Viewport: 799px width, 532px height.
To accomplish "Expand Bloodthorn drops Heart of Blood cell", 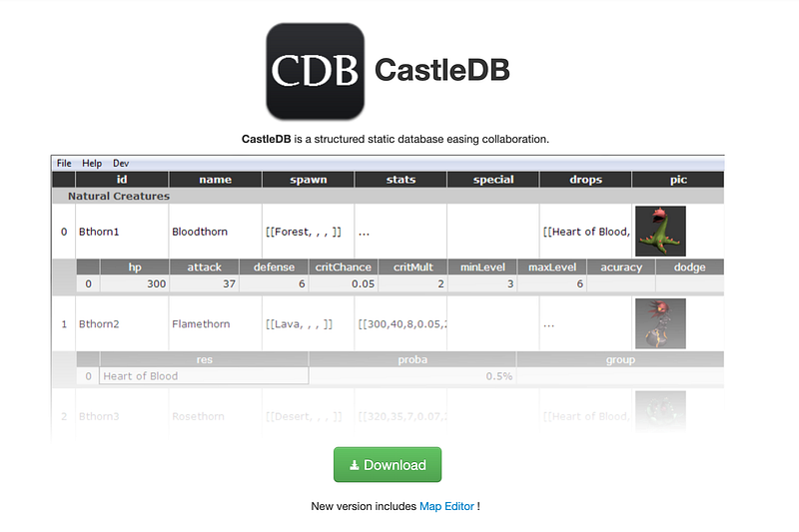I will [x=585, y=232].
